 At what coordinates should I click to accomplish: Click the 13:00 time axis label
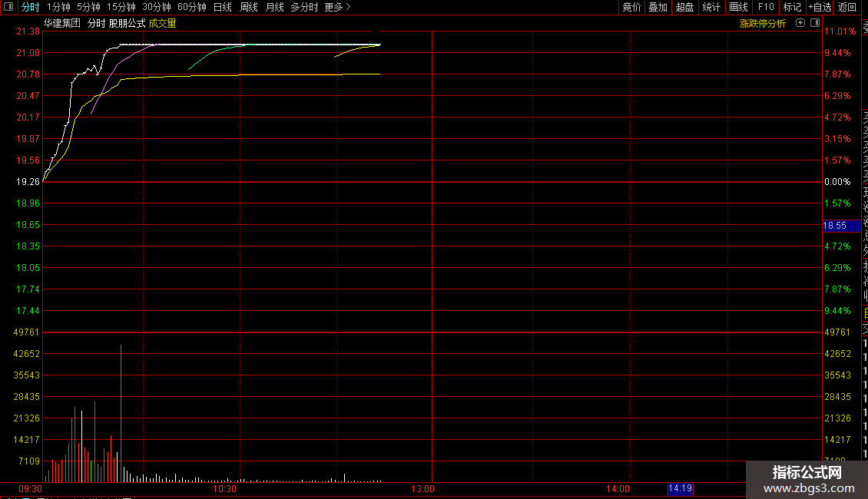(422, 489)
